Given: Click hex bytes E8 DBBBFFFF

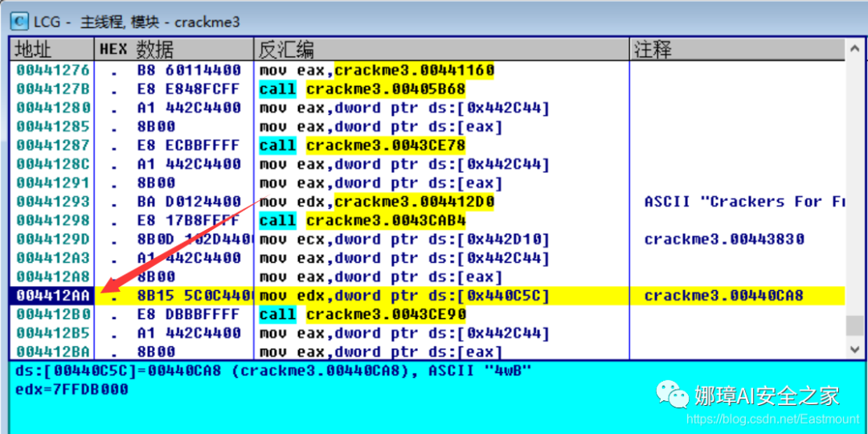Looking at the screenshot, I should (190, 314).
